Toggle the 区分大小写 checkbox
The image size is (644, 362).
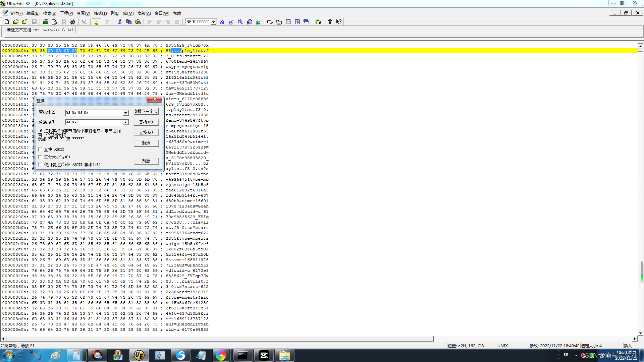click(x=41, y=157)
